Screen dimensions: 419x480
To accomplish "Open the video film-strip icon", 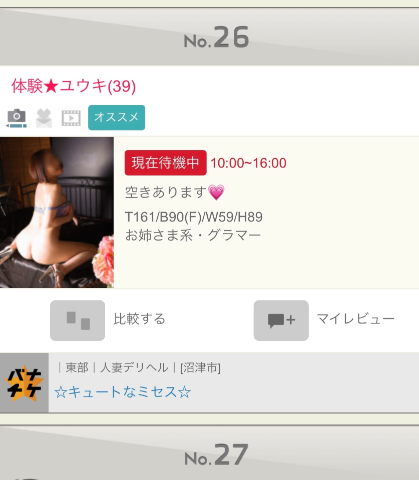I will point(71,118).
